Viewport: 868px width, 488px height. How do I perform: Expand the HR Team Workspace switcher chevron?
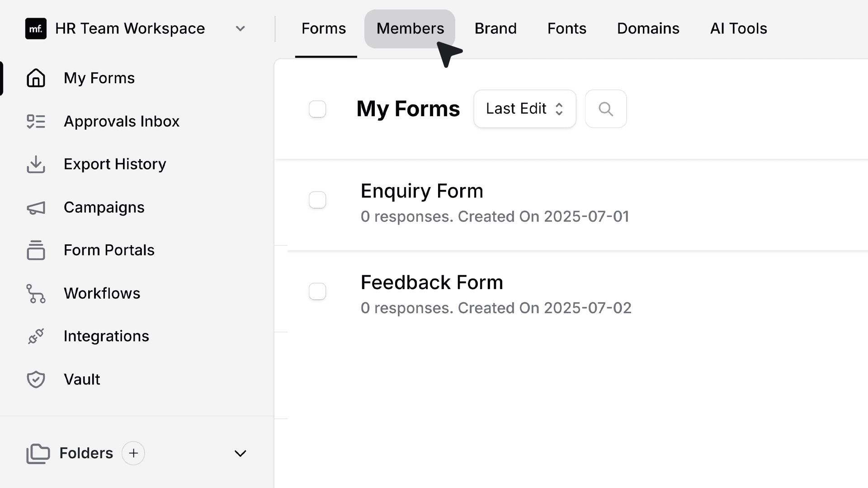241,28
